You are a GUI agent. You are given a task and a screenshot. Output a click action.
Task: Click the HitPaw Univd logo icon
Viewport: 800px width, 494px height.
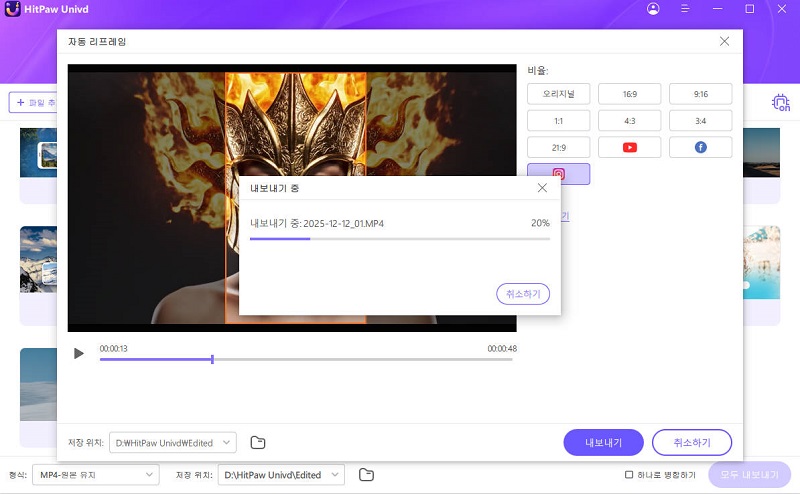click(12, 9)
